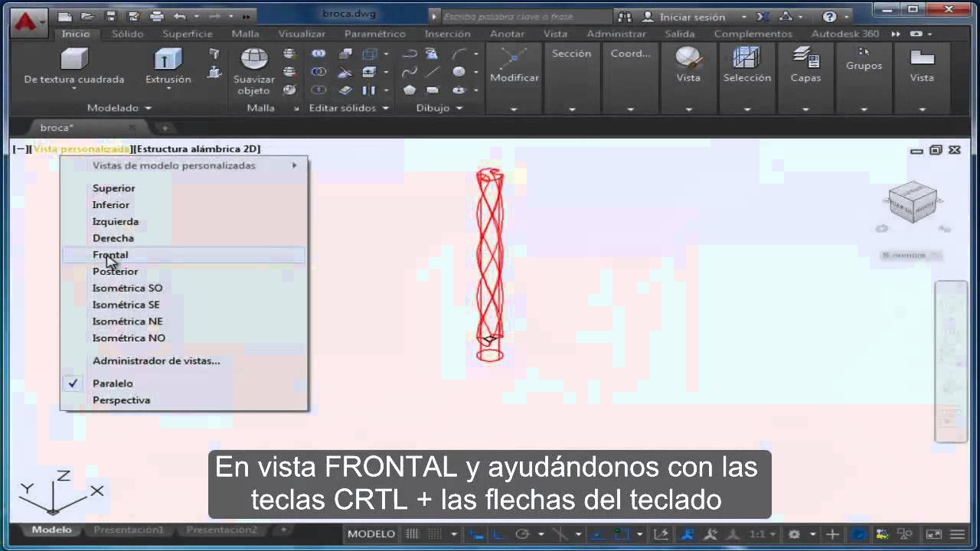Switch to the Sólido ribbon tab

point(127,34)
